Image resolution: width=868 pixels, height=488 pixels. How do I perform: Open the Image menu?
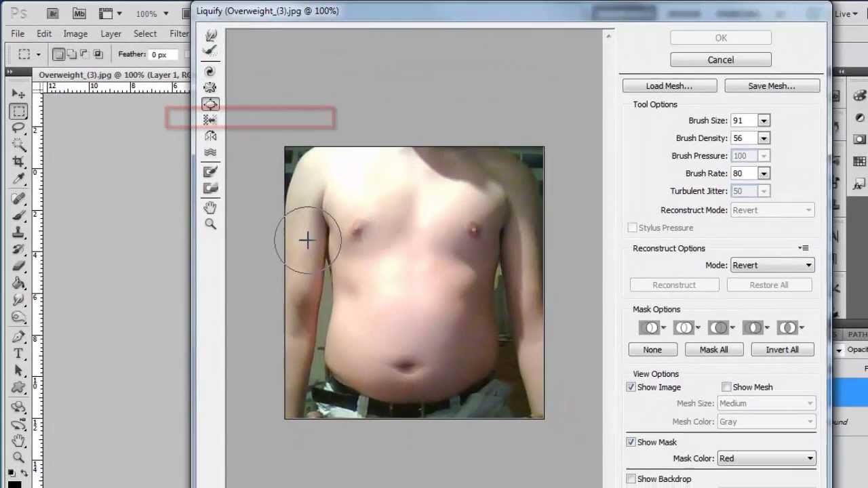(x=75, y=33)
